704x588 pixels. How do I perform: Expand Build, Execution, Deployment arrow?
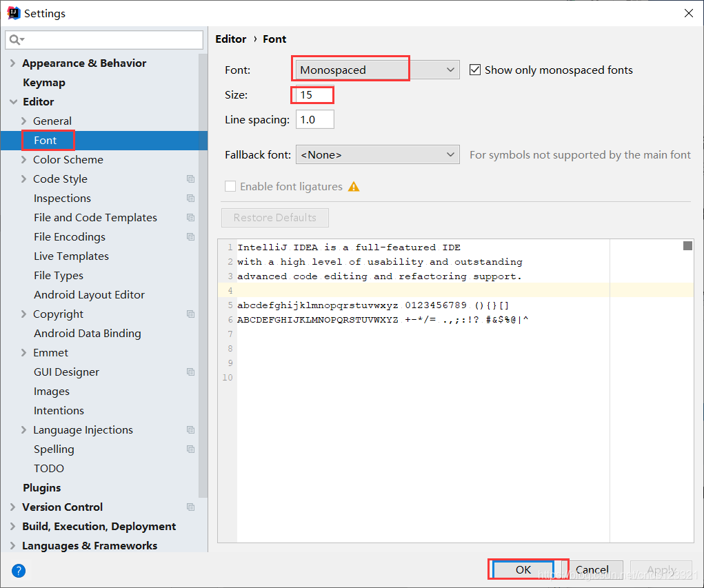(12, 526)
